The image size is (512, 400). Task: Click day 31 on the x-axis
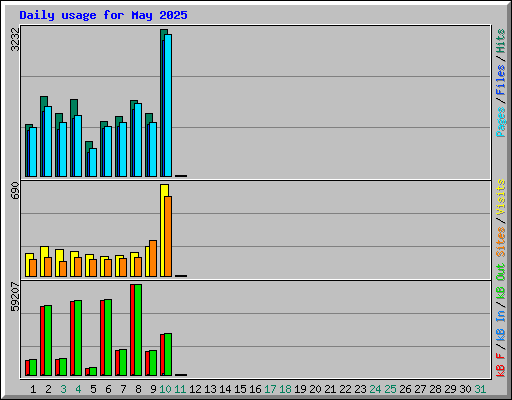[480, 389]
